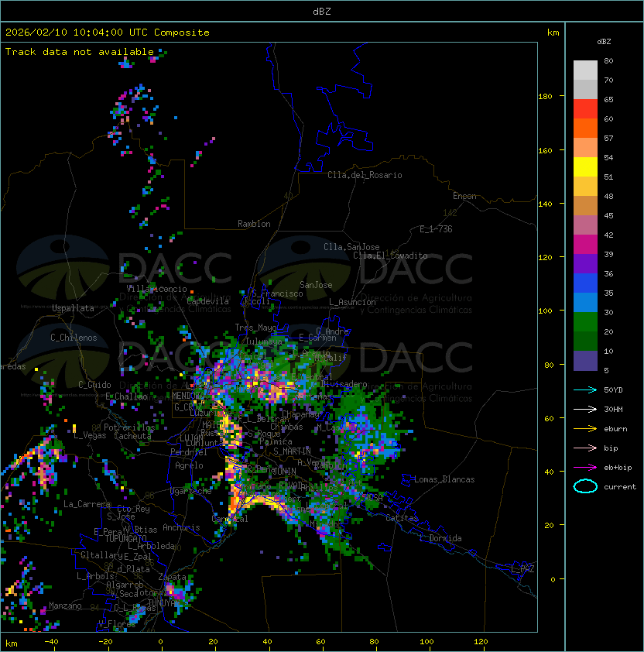Click the '30HM' legend label
Image resolution: width=644 pixels, height=652 pixels.
[x=613, y=409]
